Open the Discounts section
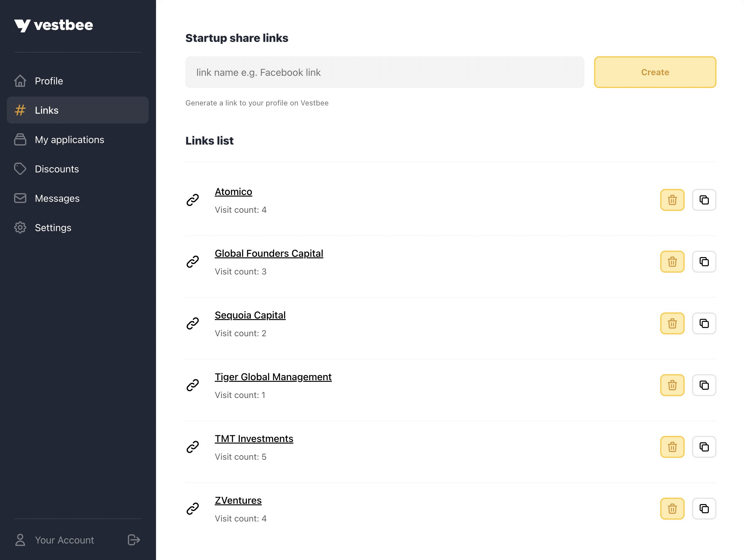Image resolution: width=744 pixels, height=560 pixels. 57,169
